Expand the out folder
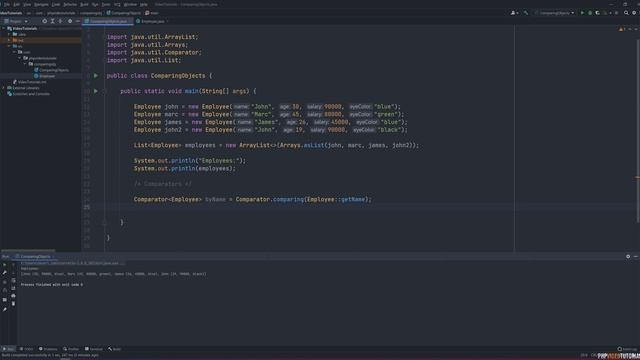 pyautogui.click(x=9, y=40)
